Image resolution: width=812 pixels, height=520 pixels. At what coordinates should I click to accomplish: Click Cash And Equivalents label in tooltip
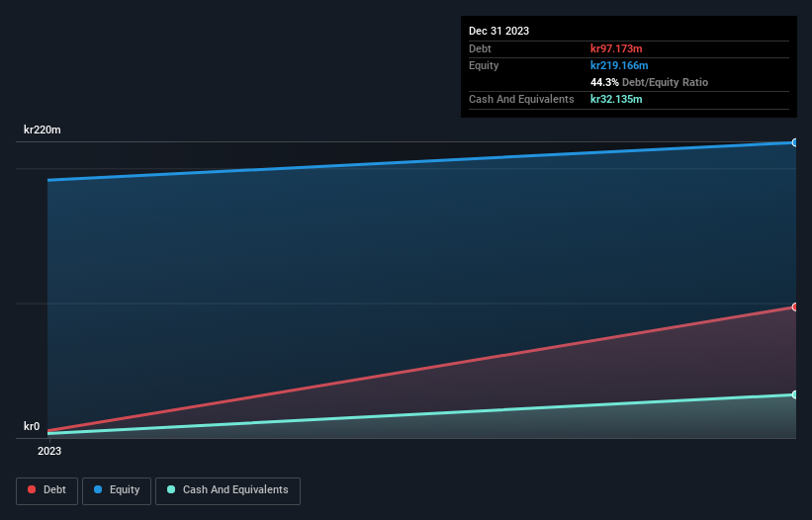click(521, 99)
